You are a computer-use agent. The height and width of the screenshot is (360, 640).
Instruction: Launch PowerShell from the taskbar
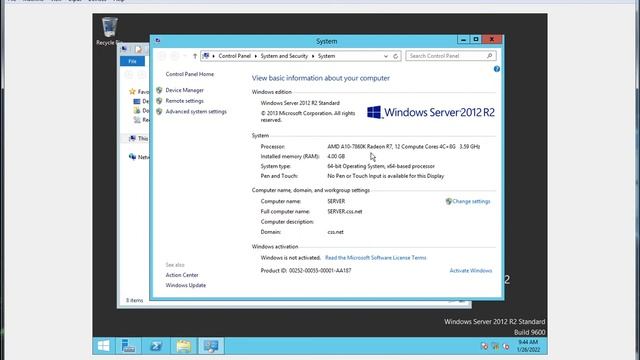pos(156,346)
